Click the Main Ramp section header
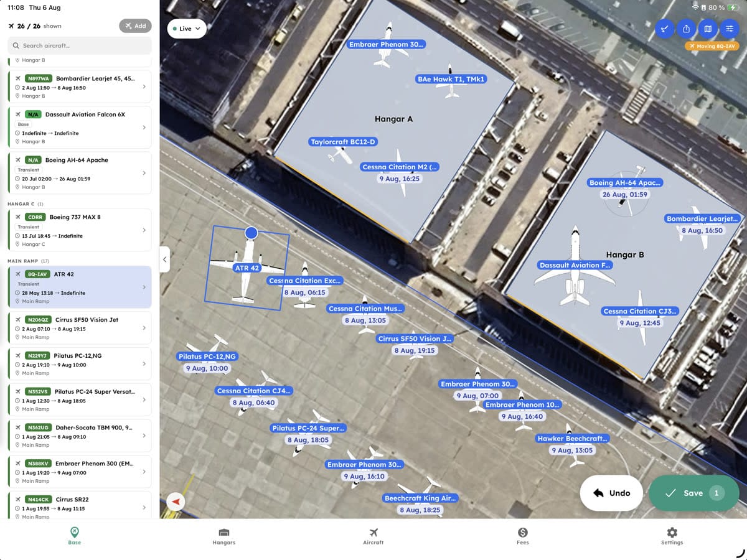 click(x=29, y=261)
